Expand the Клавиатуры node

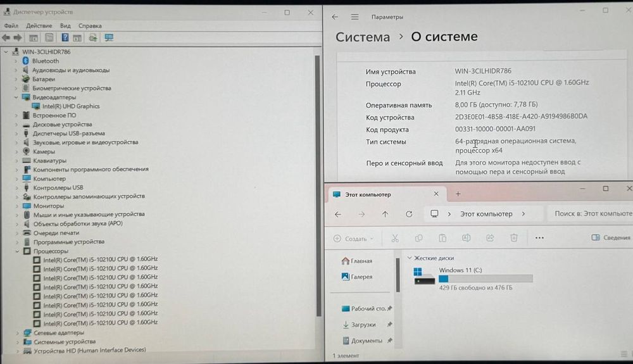(16, 161)
